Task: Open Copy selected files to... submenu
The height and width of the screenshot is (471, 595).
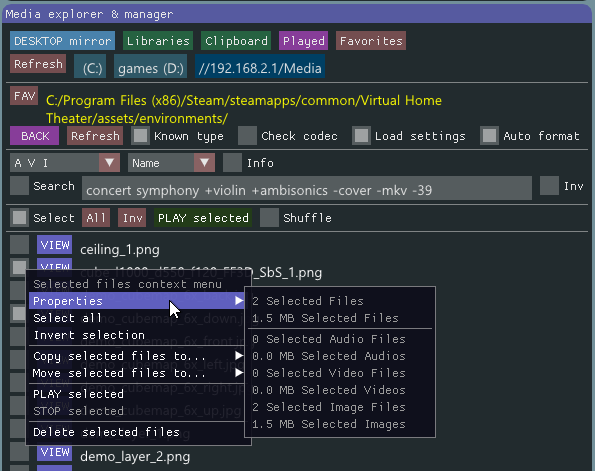Action: point(137,356)
